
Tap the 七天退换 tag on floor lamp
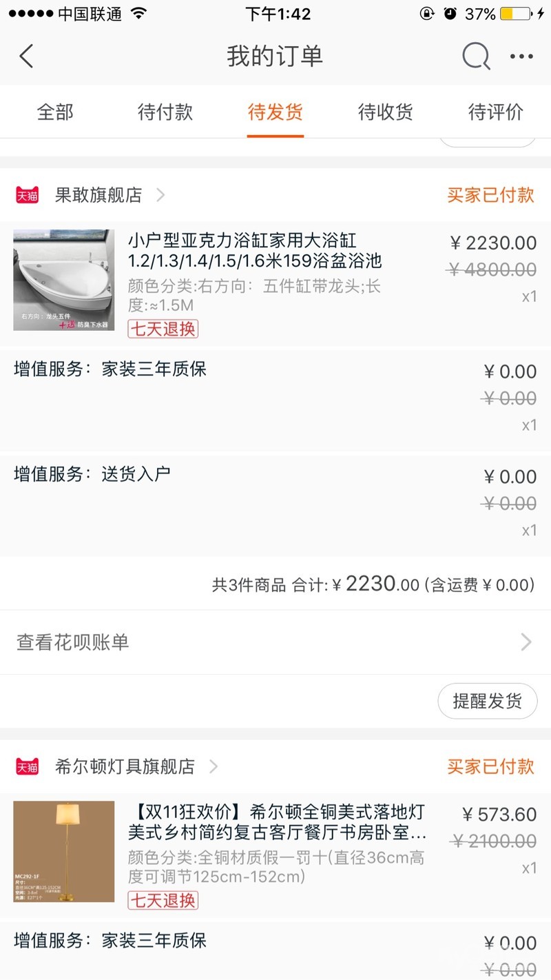click(x=163, y=900)
